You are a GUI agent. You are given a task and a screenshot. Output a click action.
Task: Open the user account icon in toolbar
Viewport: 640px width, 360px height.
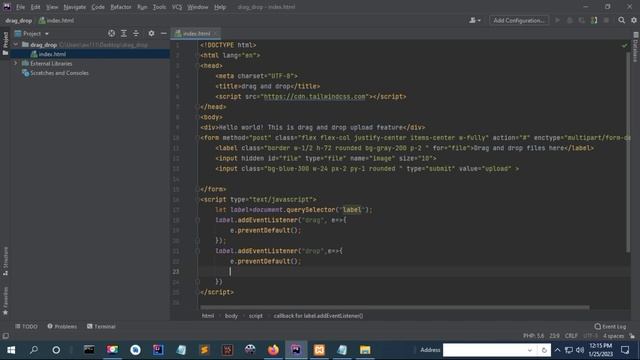pyautogui.click(x=475, y=20)
